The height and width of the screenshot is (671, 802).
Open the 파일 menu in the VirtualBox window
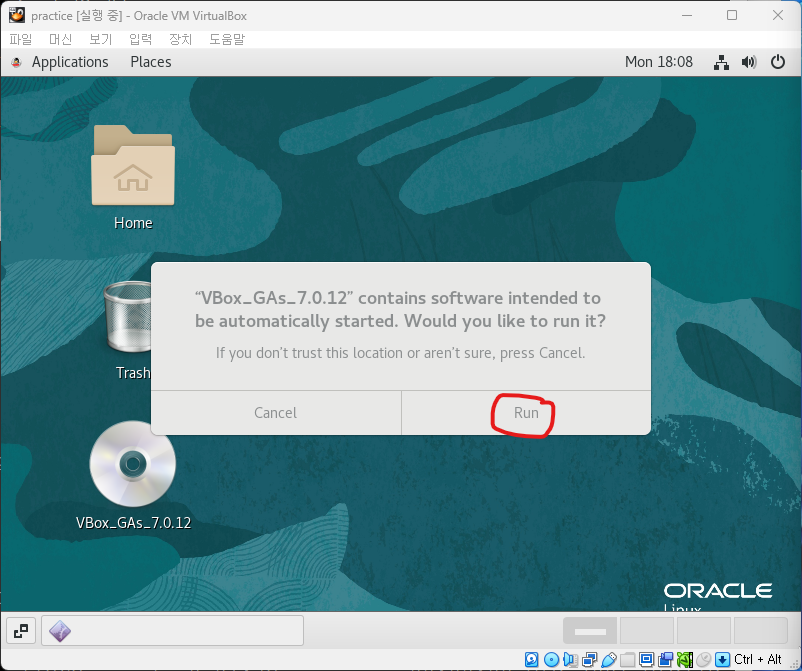click(x=20, y=39)
